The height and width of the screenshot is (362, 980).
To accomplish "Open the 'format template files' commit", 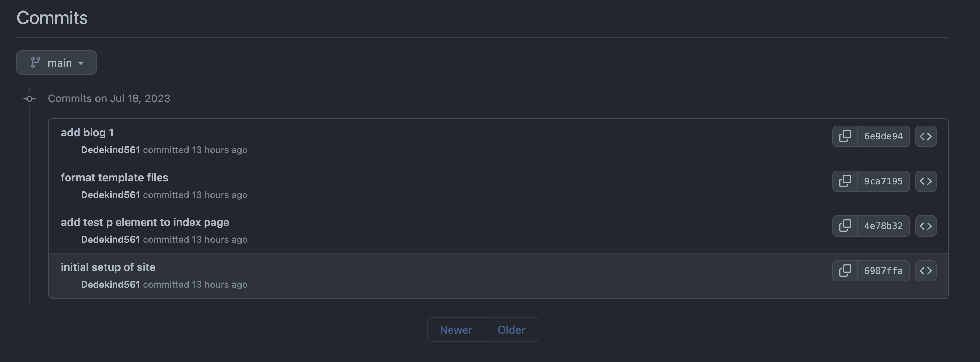I will (x=115, y=177).
